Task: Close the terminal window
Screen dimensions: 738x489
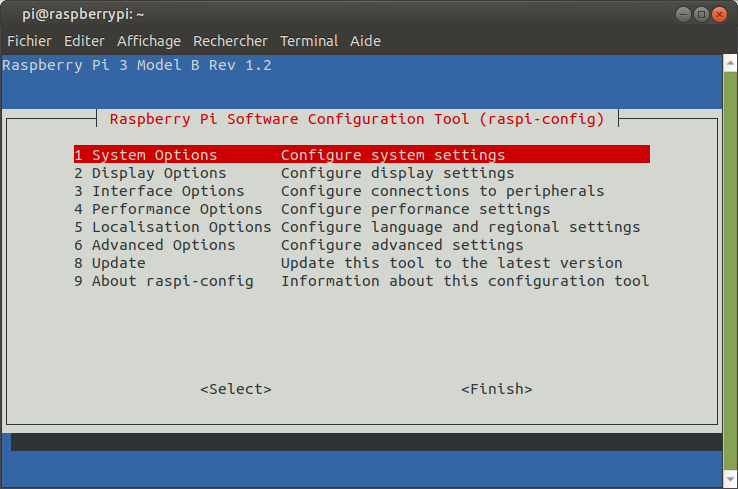Action: point(719,15)
